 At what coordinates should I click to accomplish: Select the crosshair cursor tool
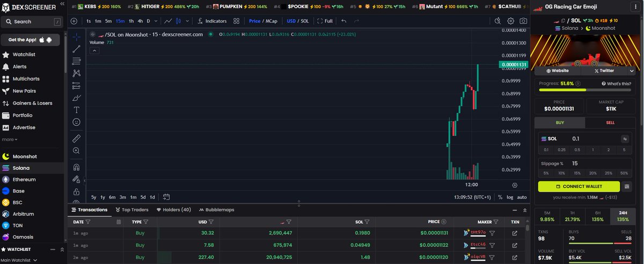[76, 36]
